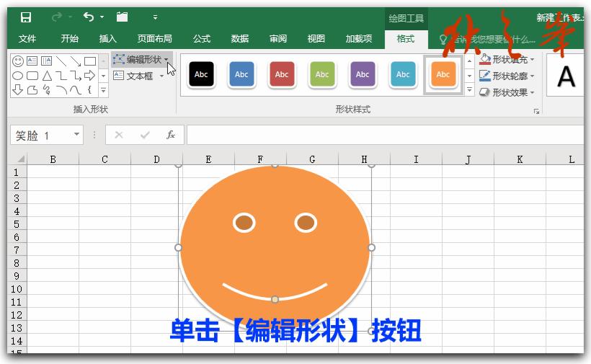This screenshot has width=591, height=364.
Task: Pick the rounded rectangle shape
Action: (32, 76)
